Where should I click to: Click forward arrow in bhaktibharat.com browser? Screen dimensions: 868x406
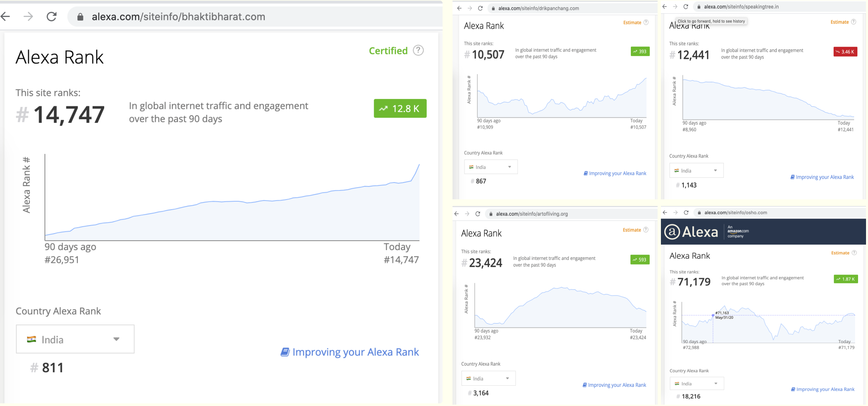(x=28, y=16)
